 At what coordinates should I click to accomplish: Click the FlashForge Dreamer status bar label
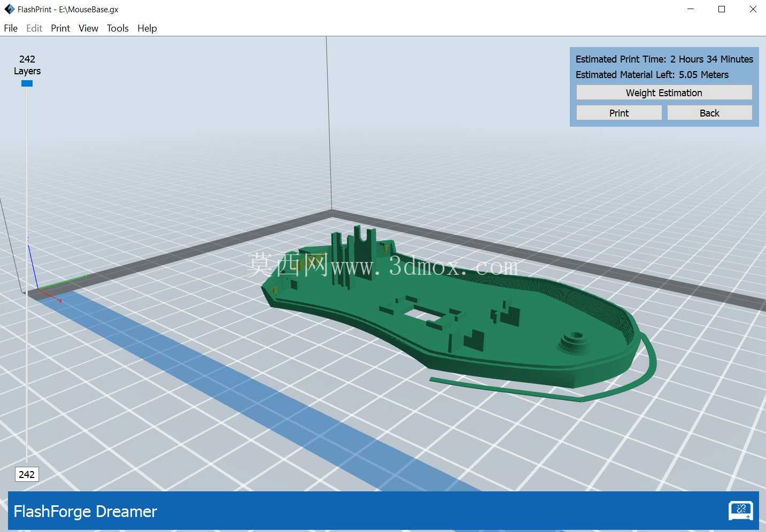85,511
